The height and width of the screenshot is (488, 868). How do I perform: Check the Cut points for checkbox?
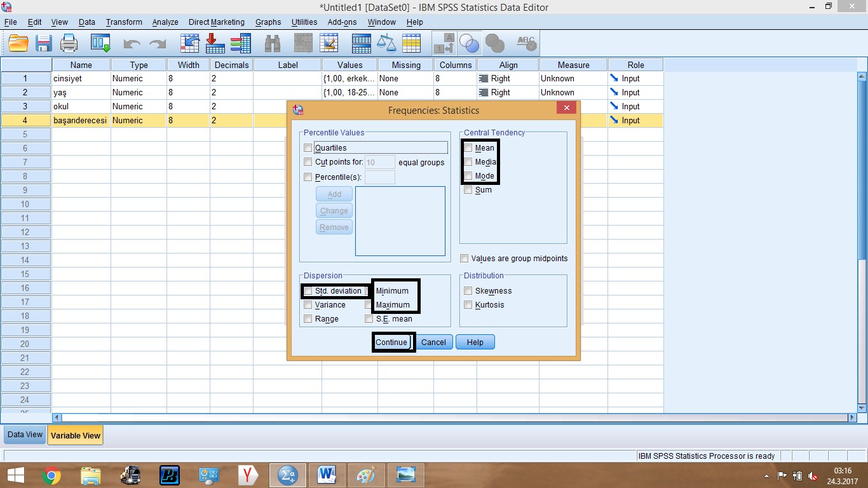308,162
